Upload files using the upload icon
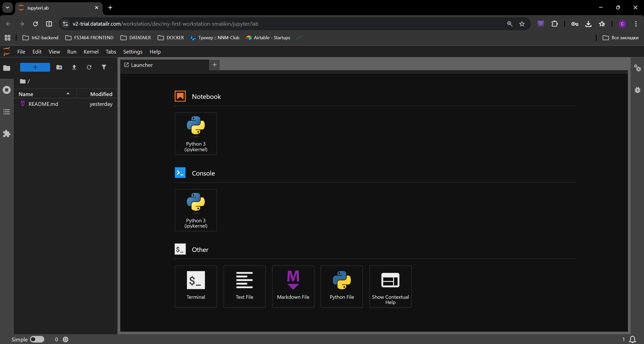644x344 pixels. coord(74,67)
